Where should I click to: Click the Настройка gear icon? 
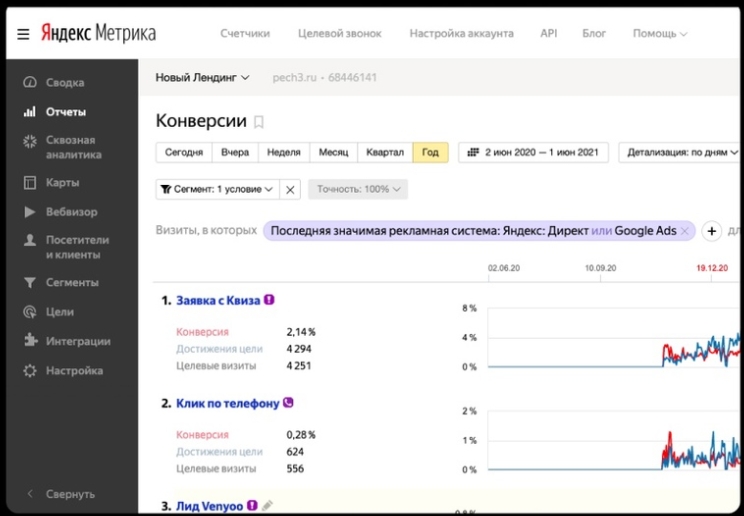[x=30, y=371]
